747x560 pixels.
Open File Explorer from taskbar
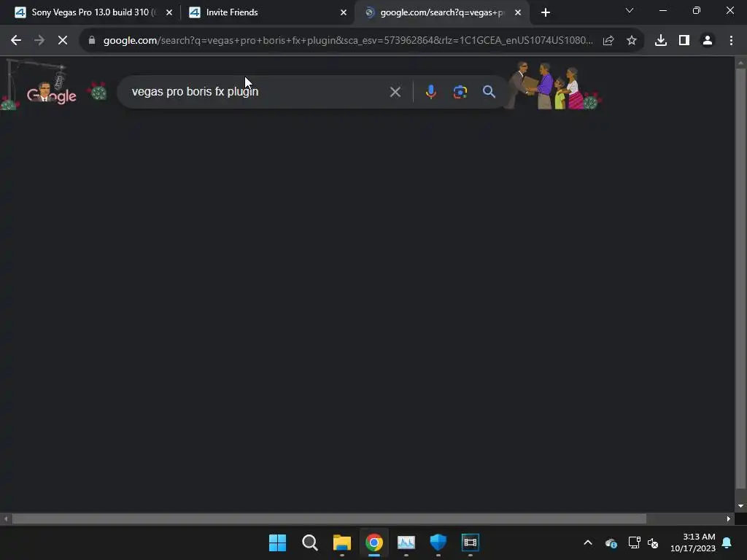(x=342, y=542)
